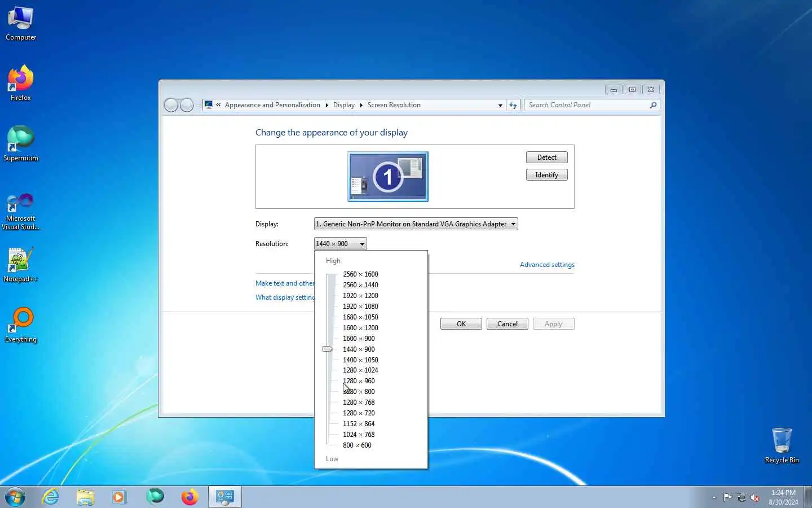Viewport: 812px width, 508px height.
Task: Click the Control Panel address bar icon
Action: [209, 105]
